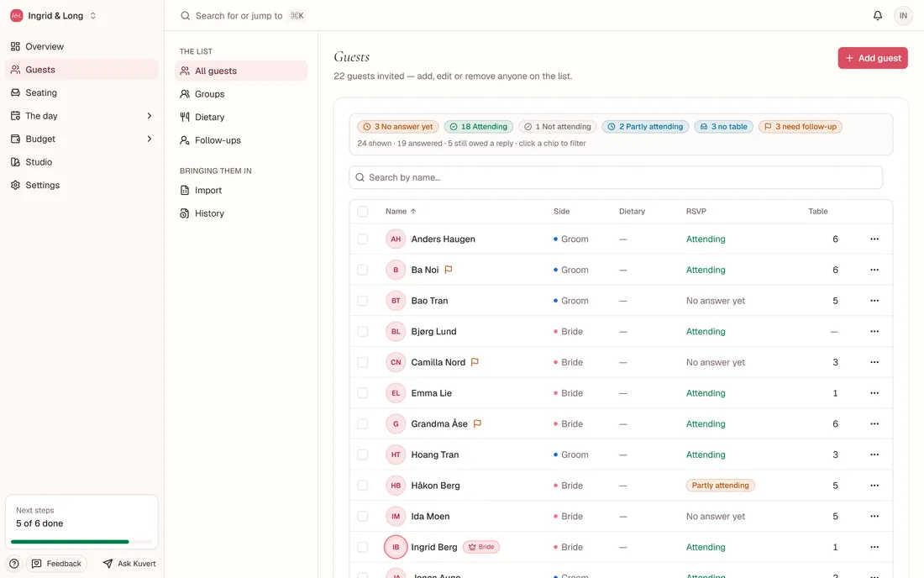The image size is (924, 578).
Task: Tick the select-all checkbox in table header
Action: pos(362,212)
